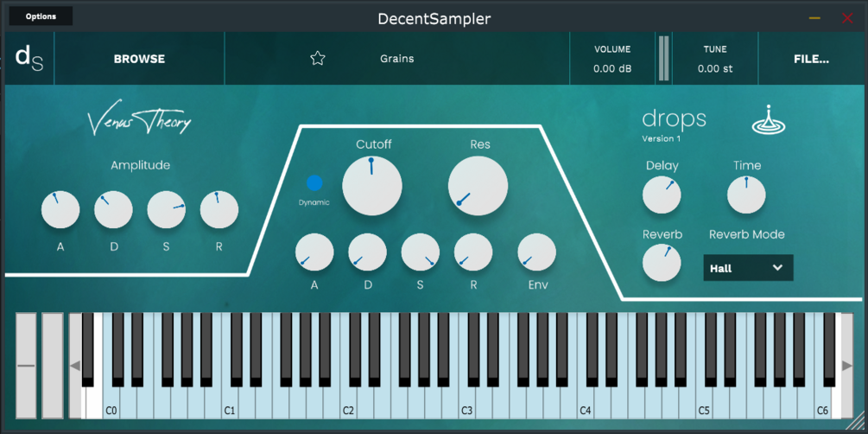
Task: Click the VOLUME 0.00 dB control
Action: pos(612,59)
